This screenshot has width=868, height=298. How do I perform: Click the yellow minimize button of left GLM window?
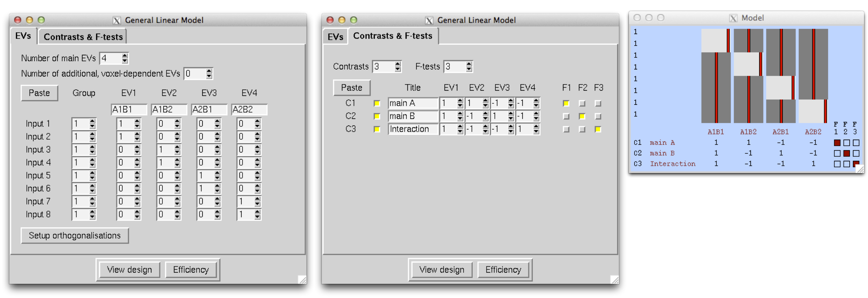pyautogui.click(x=29, y=20)
